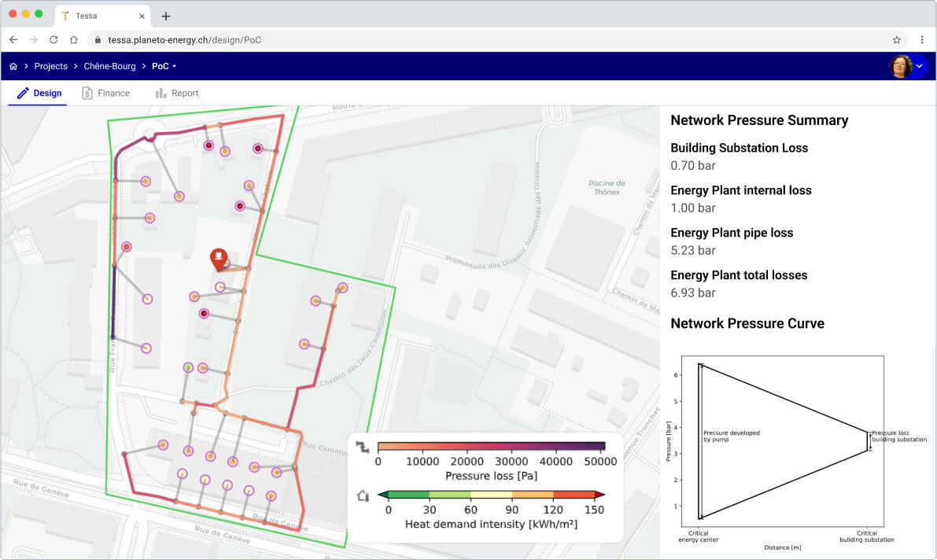
Task: Go back using the browser back arrow
Action: tap(13, 39)
